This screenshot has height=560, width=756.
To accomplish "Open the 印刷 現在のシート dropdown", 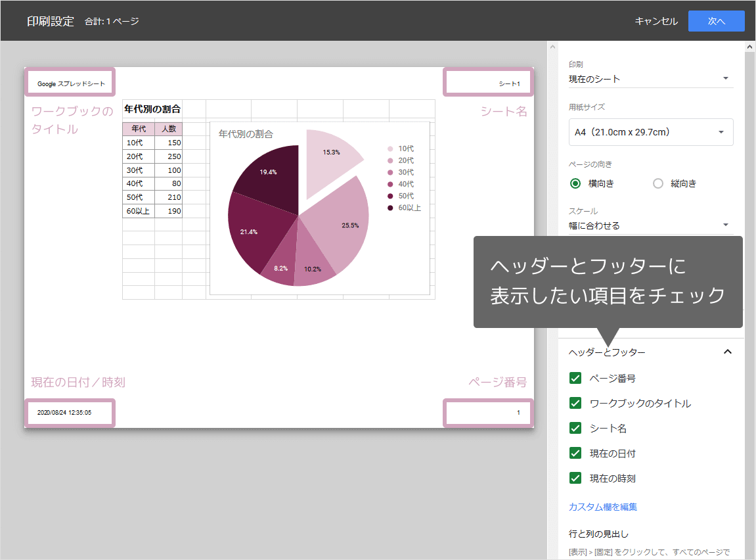I will (650, 79).
